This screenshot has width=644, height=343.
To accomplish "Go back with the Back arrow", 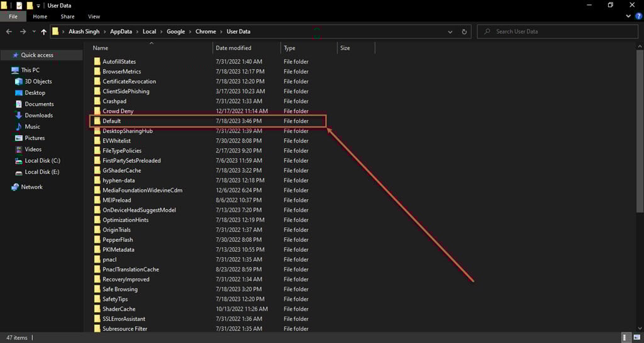I will pos(9,31).
